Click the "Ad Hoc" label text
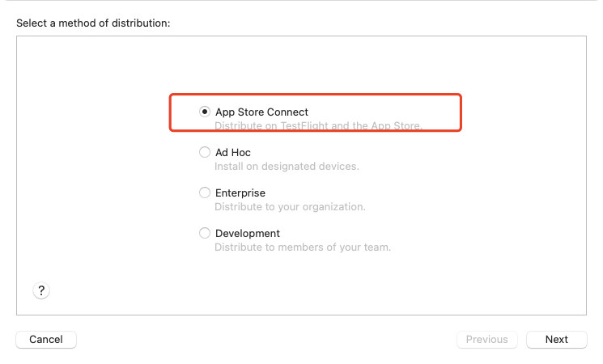Screen dimensions: 603x364 pyautogui.click(x=233, y=152)
